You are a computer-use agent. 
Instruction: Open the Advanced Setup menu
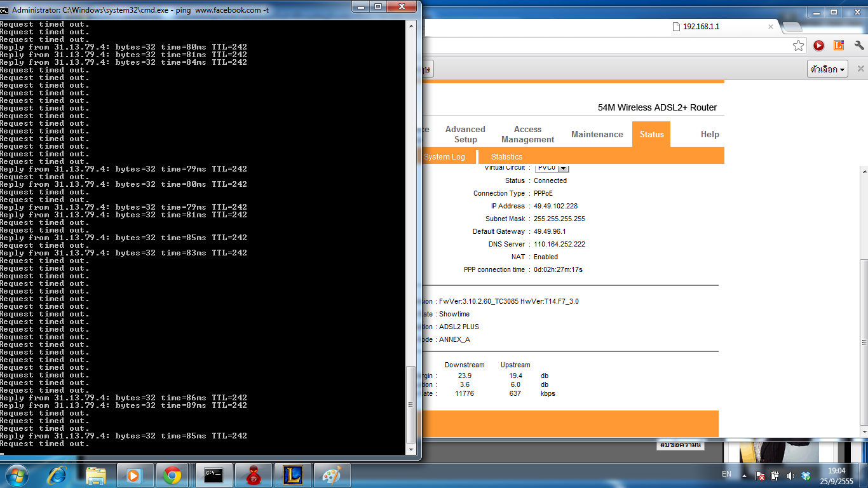point(465,134)
